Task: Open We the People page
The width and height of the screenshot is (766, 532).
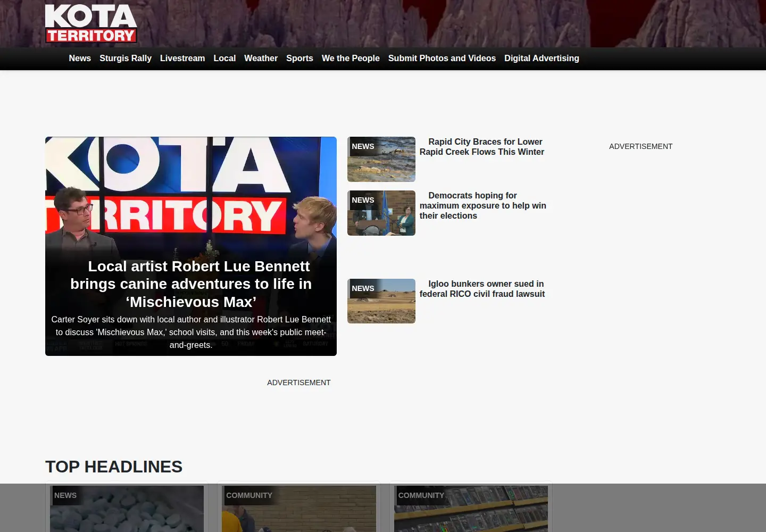Action: [351, 59]
